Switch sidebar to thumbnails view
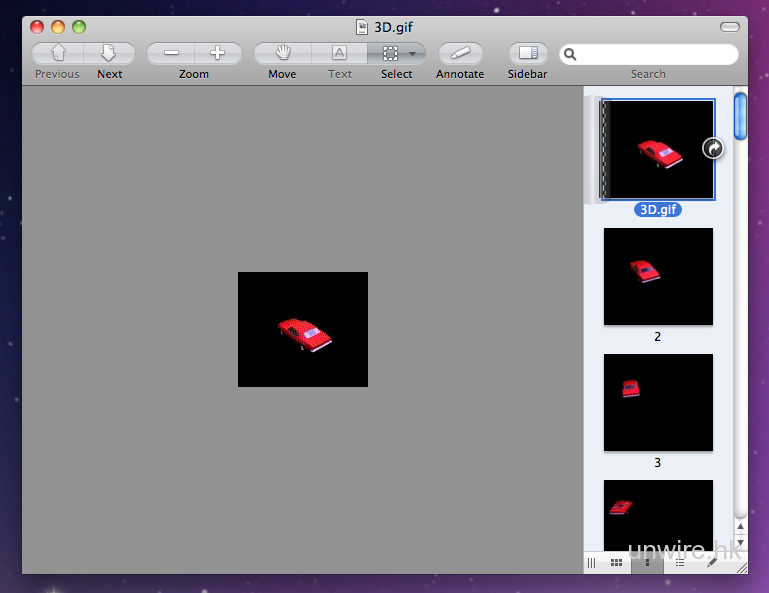 (648, 563)
